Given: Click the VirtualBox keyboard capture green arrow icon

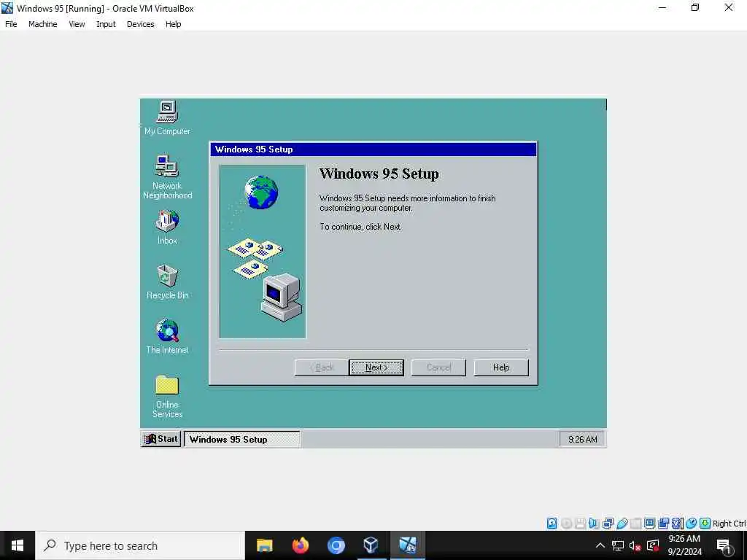Looking at the screenshot, I should pyautogui.click(x=705, y=524).
